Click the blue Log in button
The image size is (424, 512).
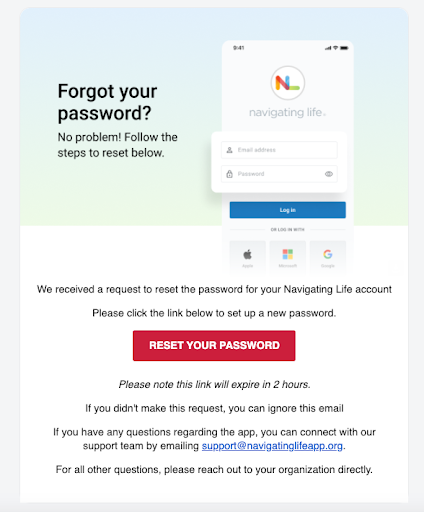(x=288, y=210)
